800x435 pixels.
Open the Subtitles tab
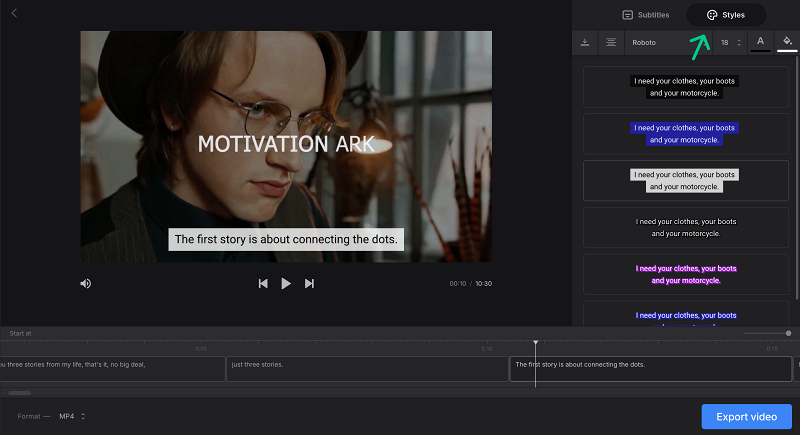[x=646, y=15]
